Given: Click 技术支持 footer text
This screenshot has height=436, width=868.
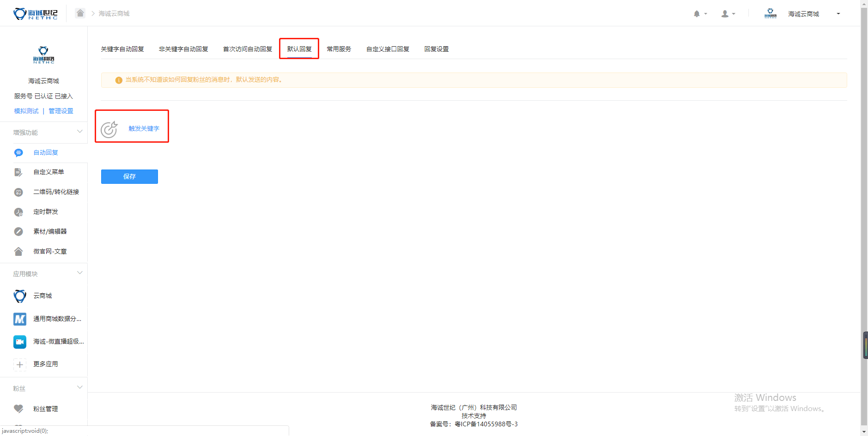Looking at the screenshot, I should (474, 416).
